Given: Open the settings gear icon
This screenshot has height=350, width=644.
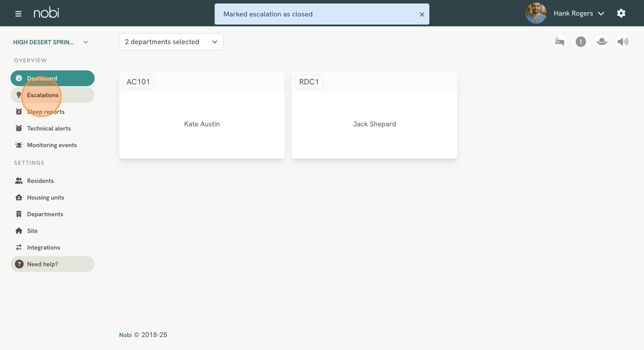Looking at the screenshot, I should (621, 13).
